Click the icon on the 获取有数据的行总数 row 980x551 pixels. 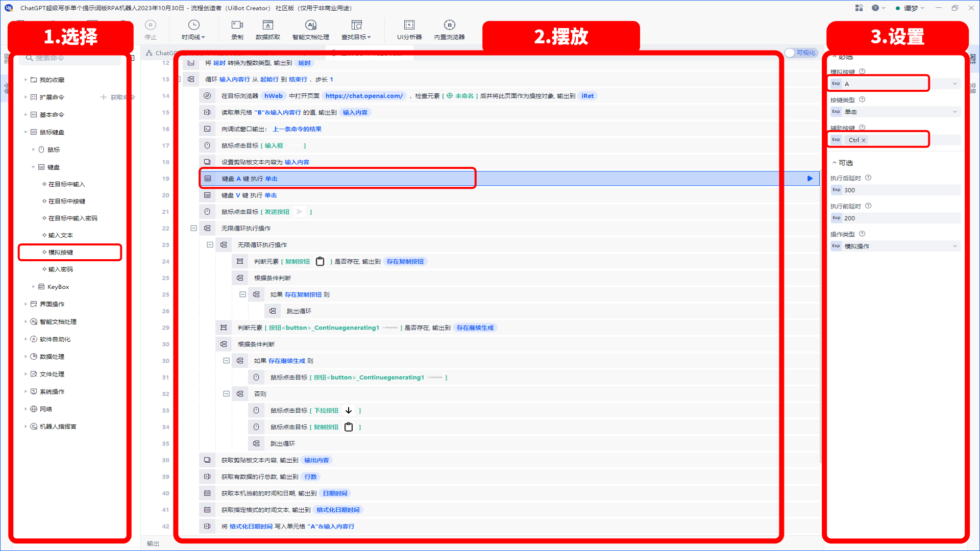207,477
